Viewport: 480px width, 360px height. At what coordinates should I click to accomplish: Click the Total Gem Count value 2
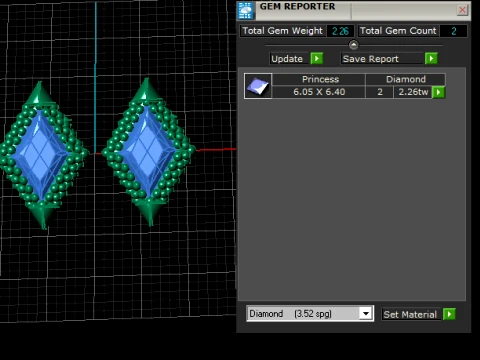(454, 31)
